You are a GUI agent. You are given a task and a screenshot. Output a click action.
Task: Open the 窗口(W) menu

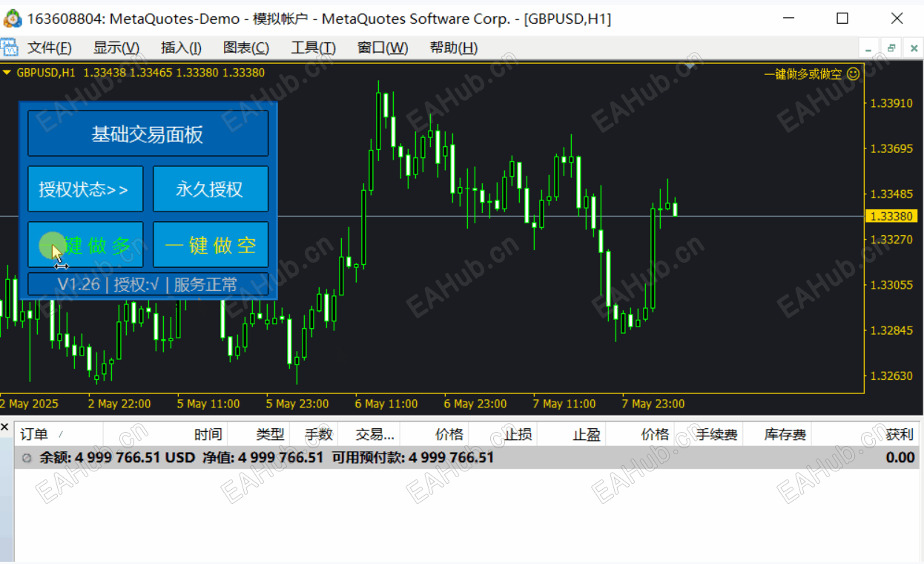point(383,48)
